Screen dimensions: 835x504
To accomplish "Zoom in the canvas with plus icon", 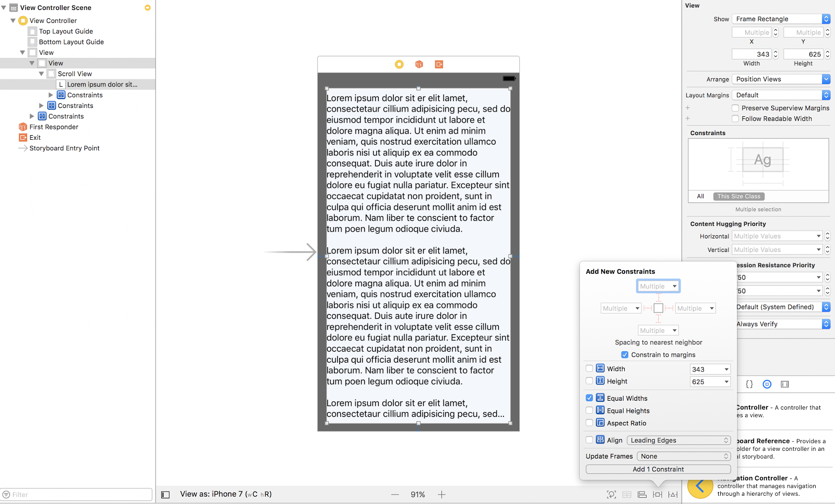I will click(x=442, y=495).
